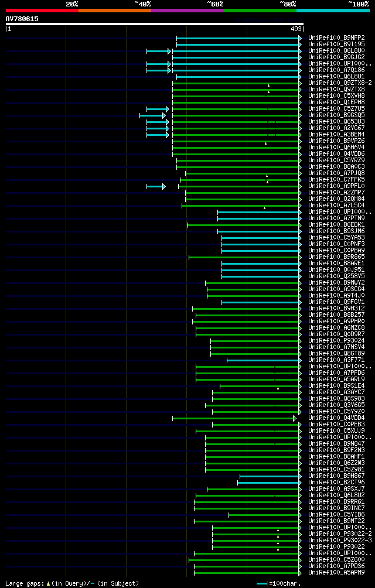Open hit UniRef100_A9PFL0
The height and width of the screenshot is (588, 375).
click(x=336, y=186)
